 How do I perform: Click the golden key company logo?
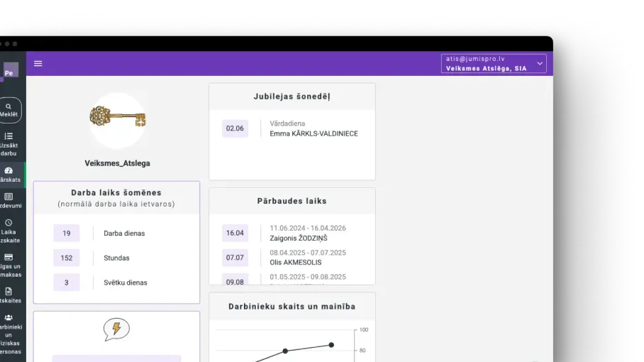click(x=118, y=117)
